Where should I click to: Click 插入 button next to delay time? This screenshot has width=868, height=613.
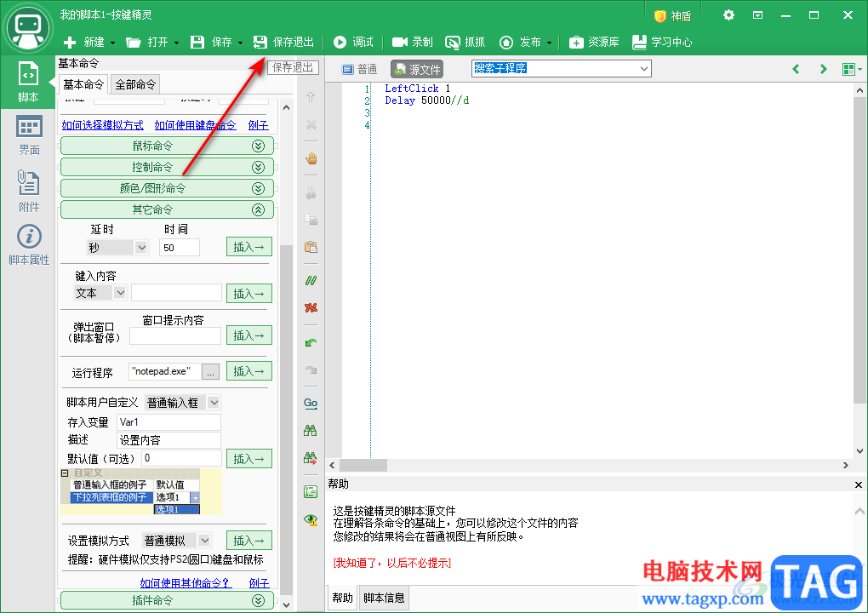click(249, 247)
